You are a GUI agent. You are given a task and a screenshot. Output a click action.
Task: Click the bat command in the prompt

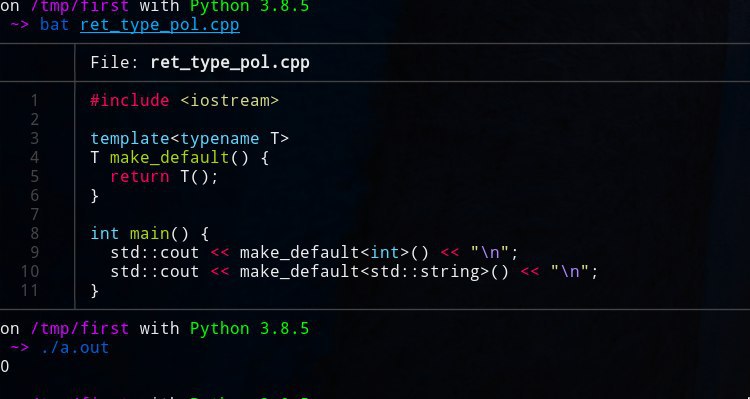point(55,24)
